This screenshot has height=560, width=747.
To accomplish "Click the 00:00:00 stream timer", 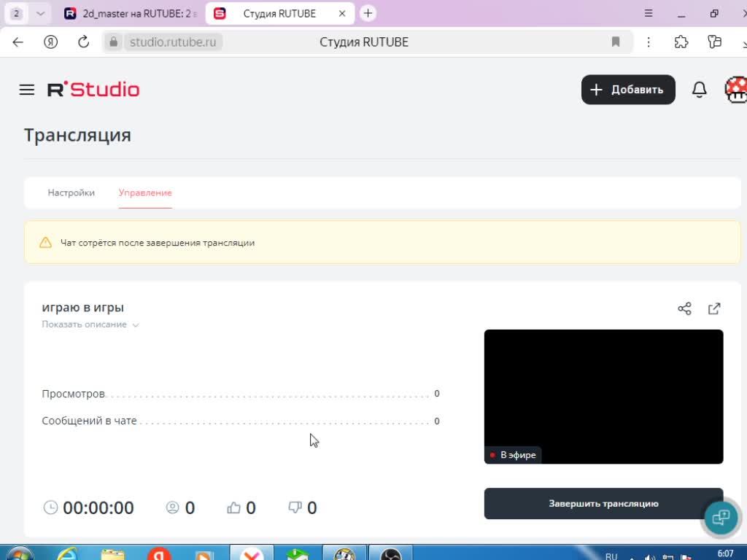I will pos(98,507).
